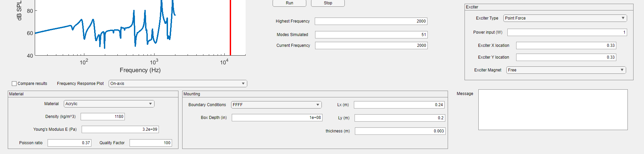Click the Stop button

pyautogui.click(x=328, y=3)
